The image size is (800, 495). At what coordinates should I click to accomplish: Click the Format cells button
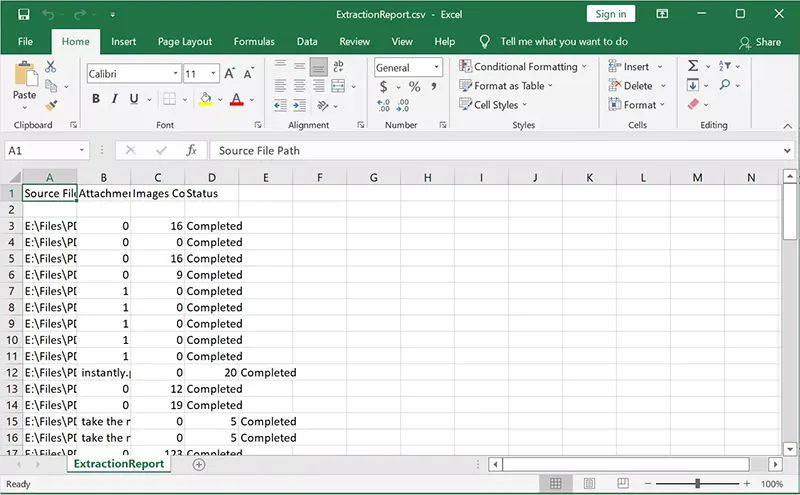(x=637, y=105)
